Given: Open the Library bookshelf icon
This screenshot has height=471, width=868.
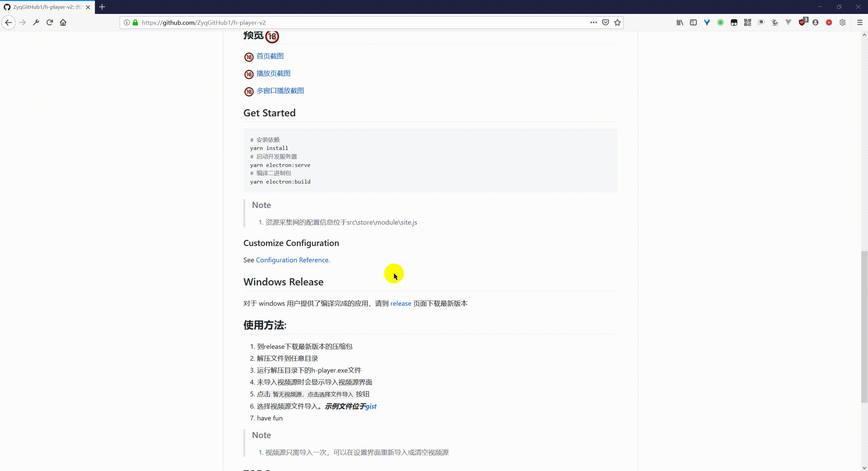Looking at the screenshot, I should [x=680, y=22].
